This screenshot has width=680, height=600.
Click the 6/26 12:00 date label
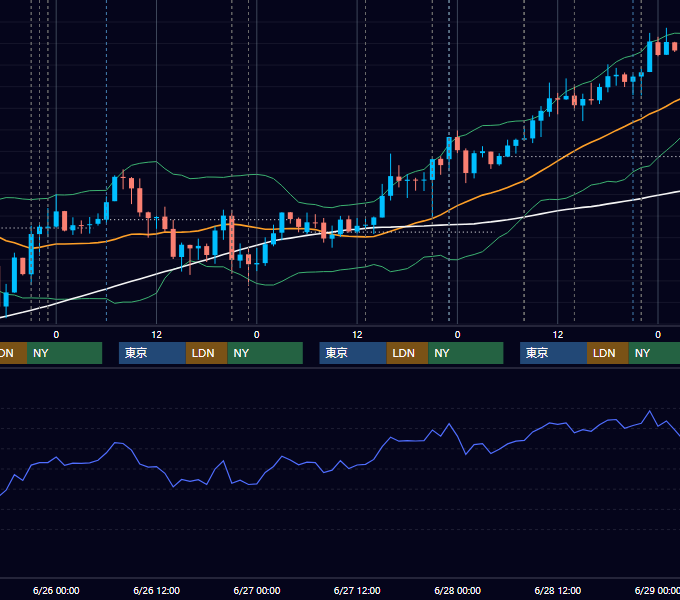(157, 590)
